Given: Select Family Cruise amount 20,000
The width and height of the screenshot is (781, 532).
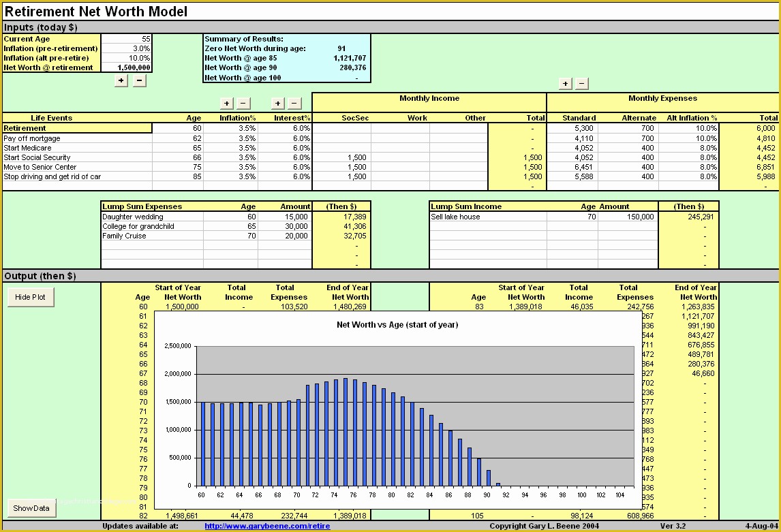Looking at the screenshot, I should pyautogui.click(x=285, y=236).
